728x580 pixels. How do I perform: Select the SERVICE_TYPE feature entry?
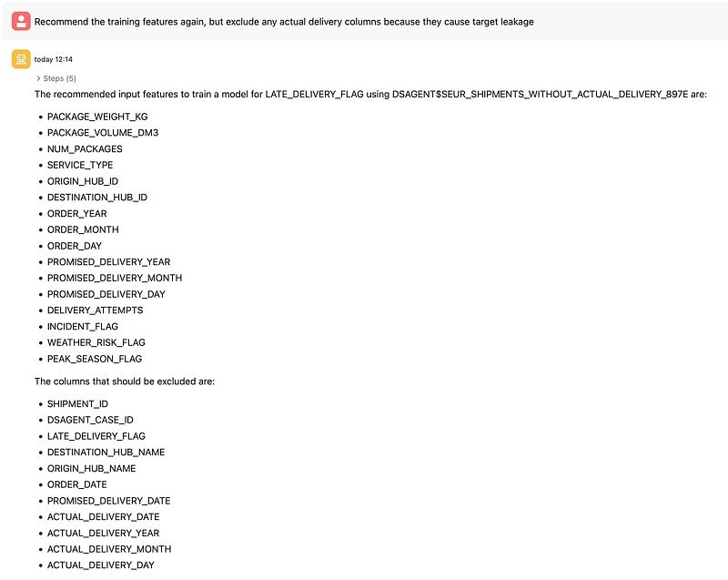point(80,165)
